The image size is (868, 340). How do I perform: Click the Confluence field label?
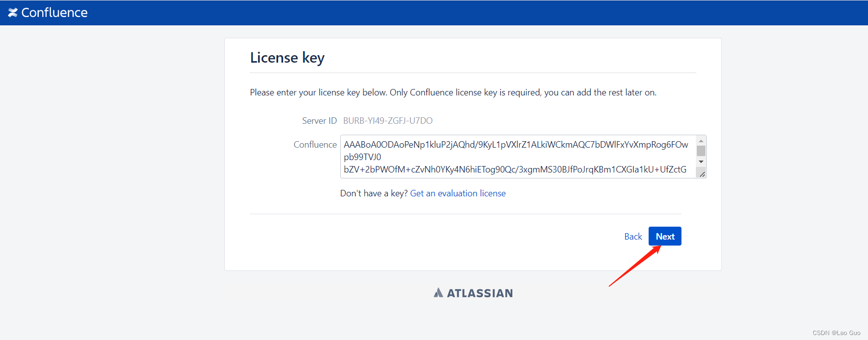[314, 144]
